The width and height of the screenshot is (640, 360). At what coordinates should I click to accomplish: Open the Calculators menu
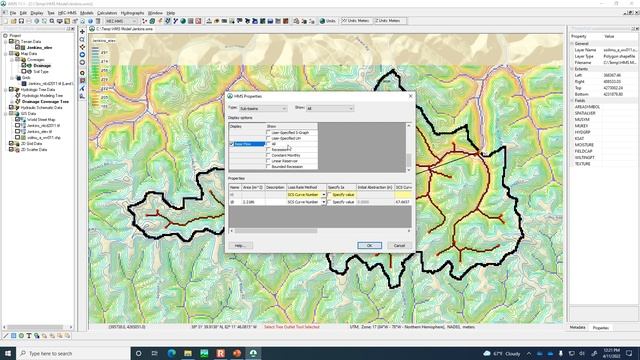[107, 13]
